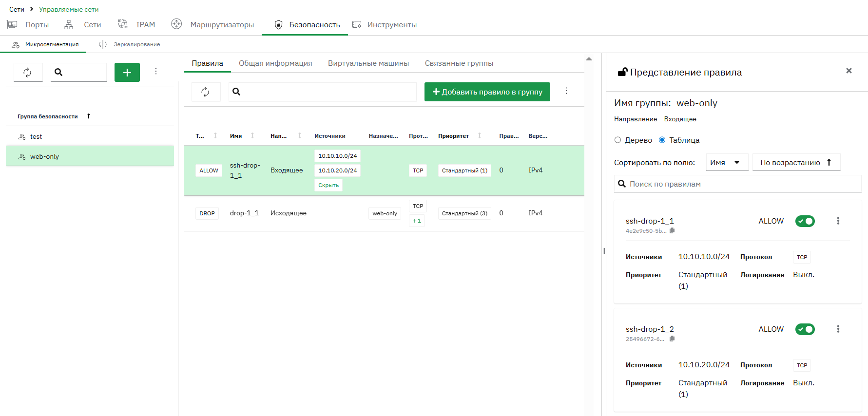This screenshot has width=868, height=416.
Task: Go to 'Сети' breadcrumb
Action: coord(17,9)
